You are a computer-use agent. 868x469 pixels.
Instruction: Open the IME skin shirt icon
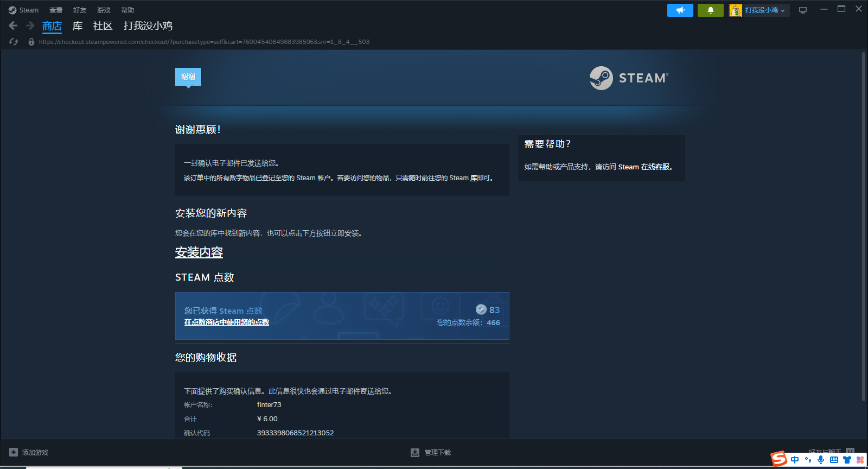click(847, 460)
